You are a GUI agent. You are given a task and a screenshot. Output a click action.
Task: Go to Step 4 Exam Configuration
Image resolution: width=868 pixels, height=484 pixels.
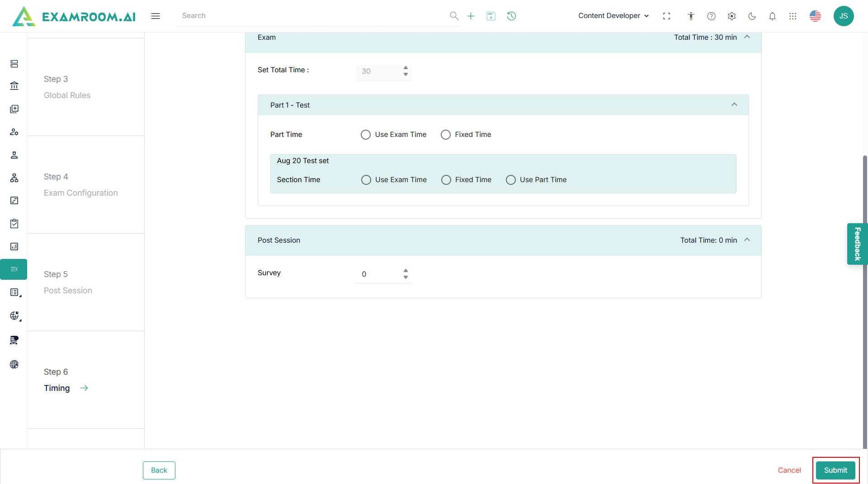pyautogui.click(x=80, y=185)
